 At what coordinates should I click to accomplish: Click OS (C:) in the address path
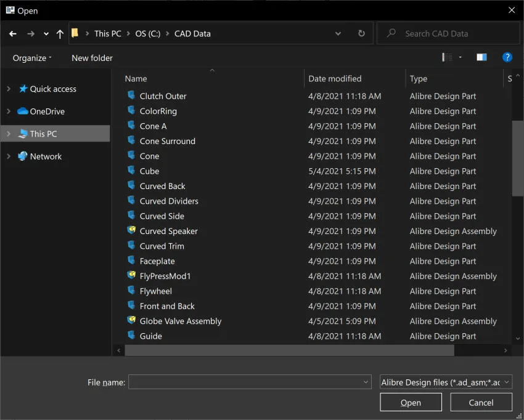tap(148, 34)
